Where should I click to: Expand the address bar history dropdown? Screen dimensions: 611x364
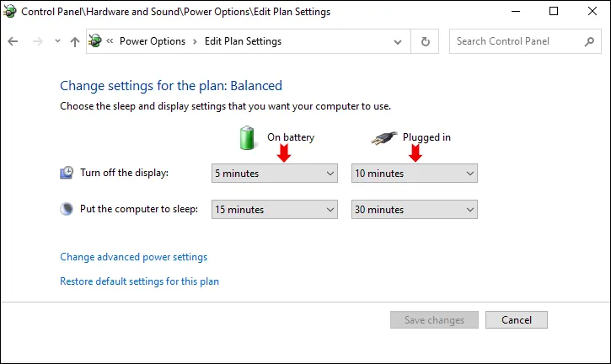399,41
